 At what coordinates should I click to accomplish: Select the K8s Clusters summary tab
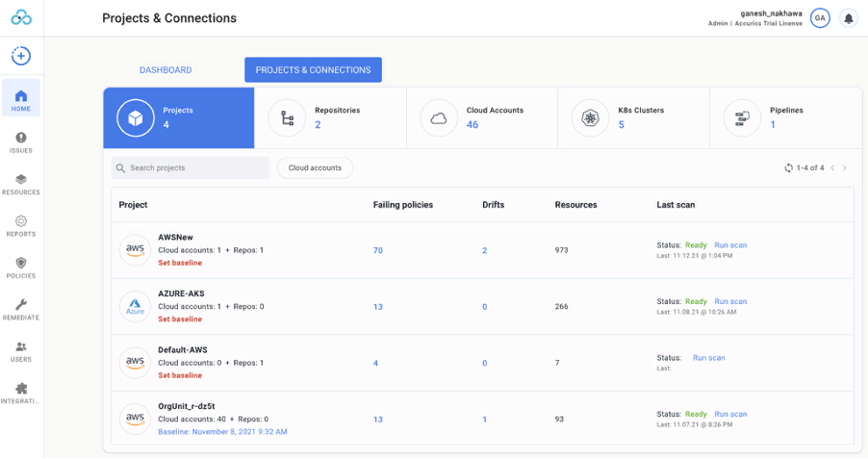[633, 118]
